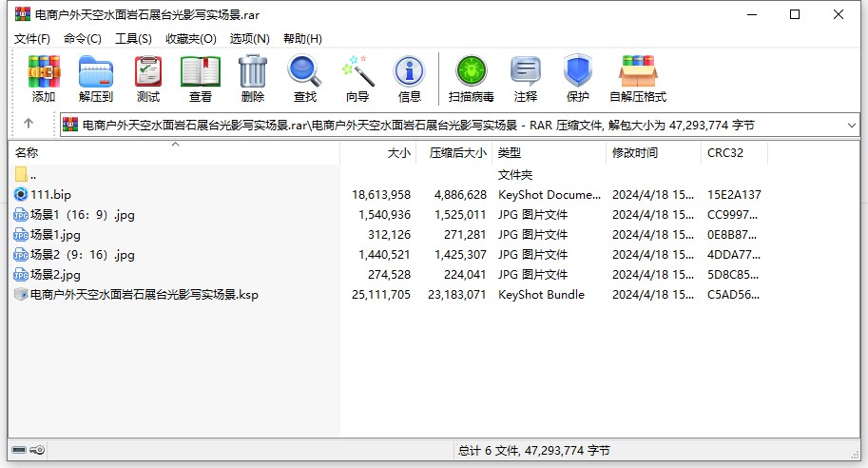Screen dimensions: 868x468
Task: Click packed size 23,183,071
Action: click(457, 295)
